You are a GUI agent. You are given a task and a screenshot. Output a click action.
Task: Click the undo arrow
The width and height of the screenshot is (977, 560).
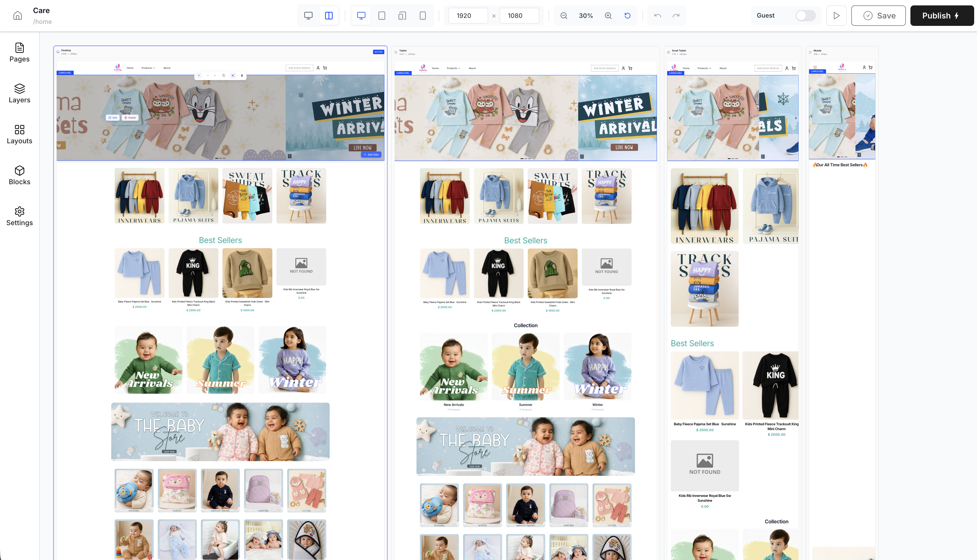(657, 15)
